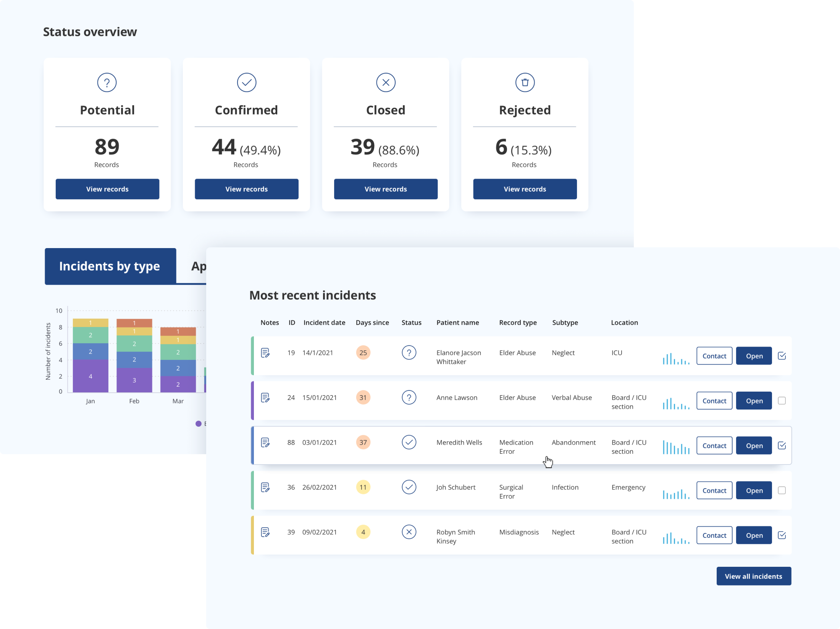Click the Rejected trash bin icon

[525, 82]
